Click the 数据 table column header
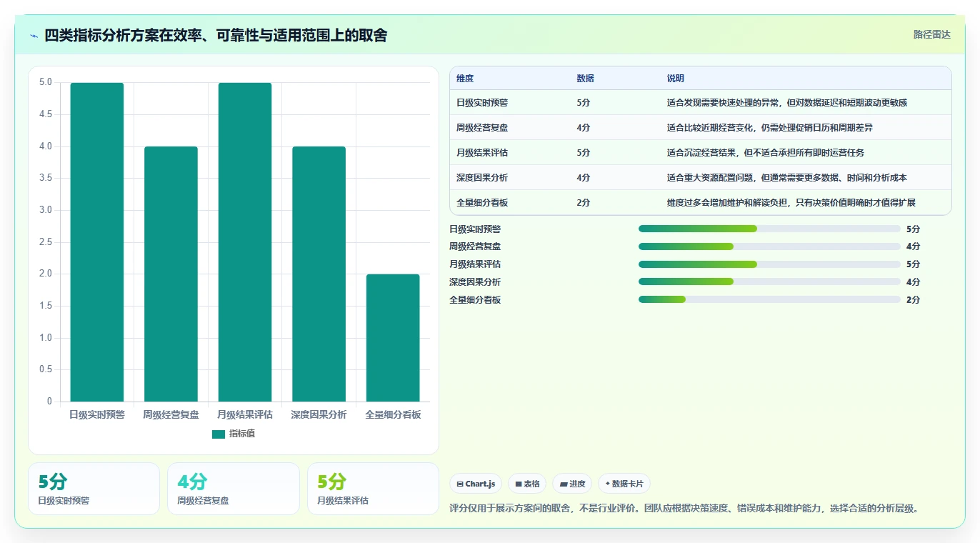The height and width of the screenshot is (543, 980). point(585,79)
